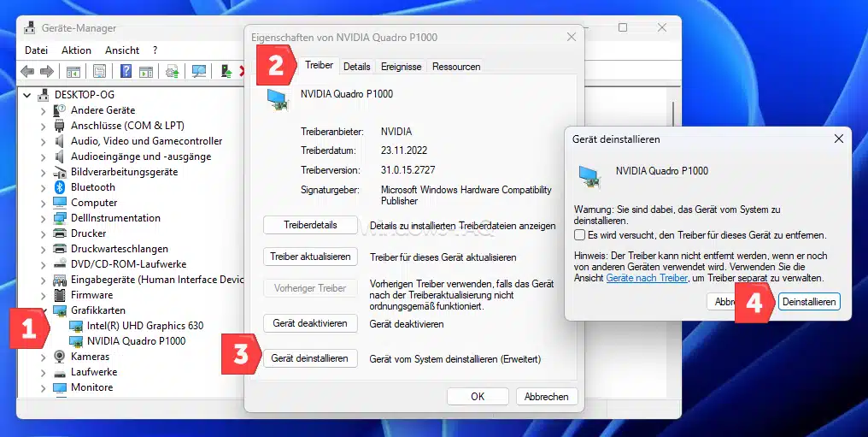Click the Grafikkarten display adapter icon
The width and height of the screenshot is (868, 437).
[60, 310]
